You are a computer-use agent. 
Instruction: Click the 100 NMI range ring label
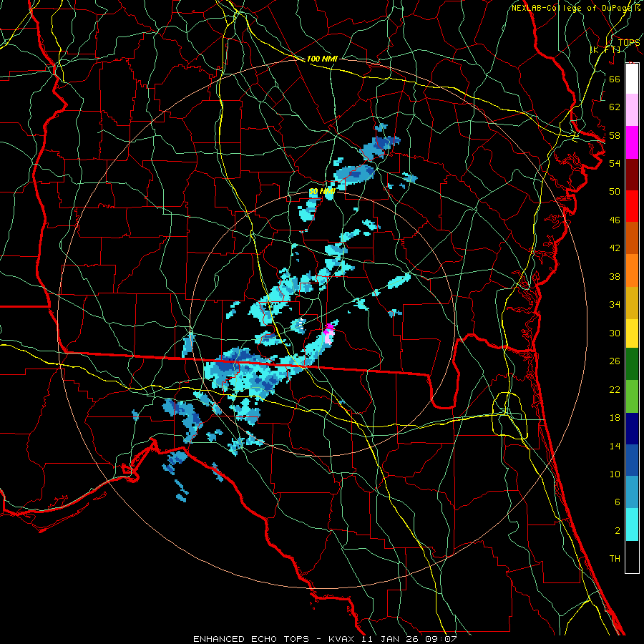tap(322, 59)
